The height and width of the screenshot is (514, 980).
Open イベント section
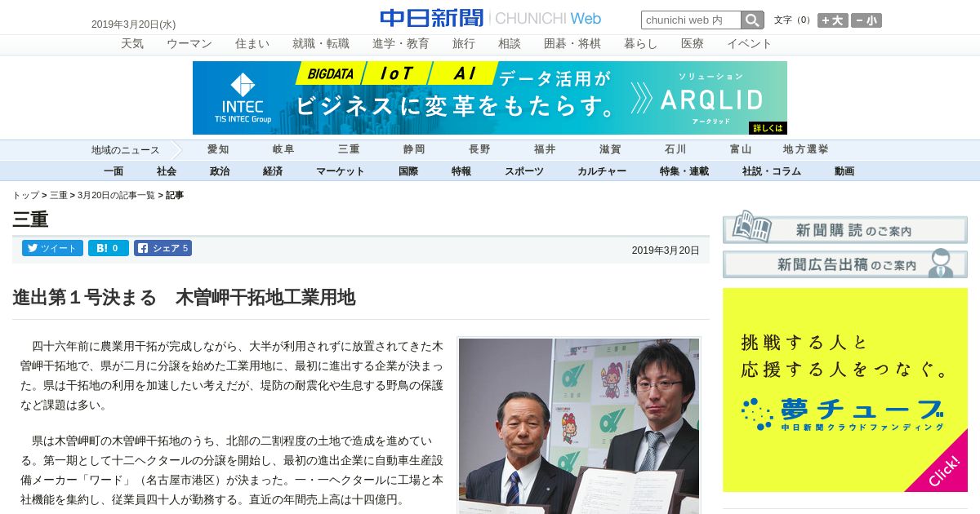click(750, 44)
